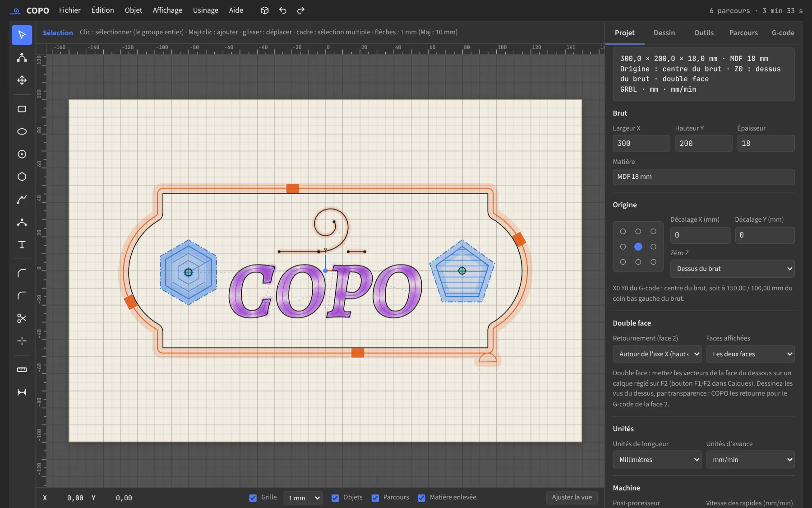
Task: Open the 3D preview cube icon
Action: point(265,10)
